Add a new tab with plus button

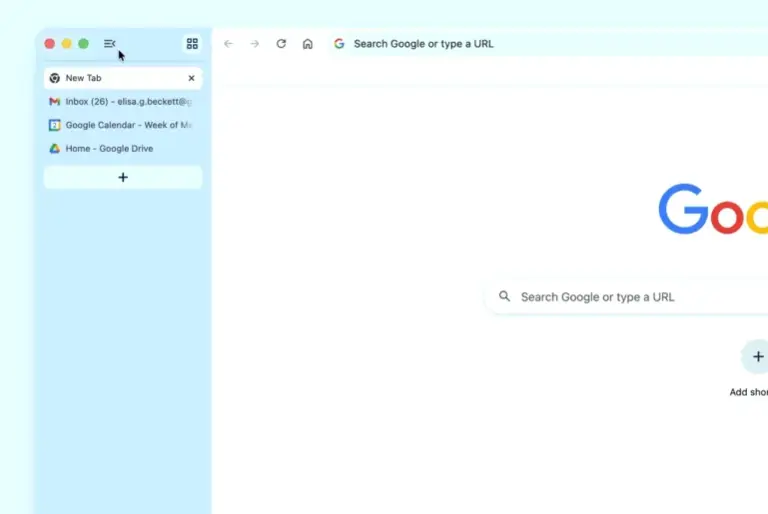click(x=123, y=177)
